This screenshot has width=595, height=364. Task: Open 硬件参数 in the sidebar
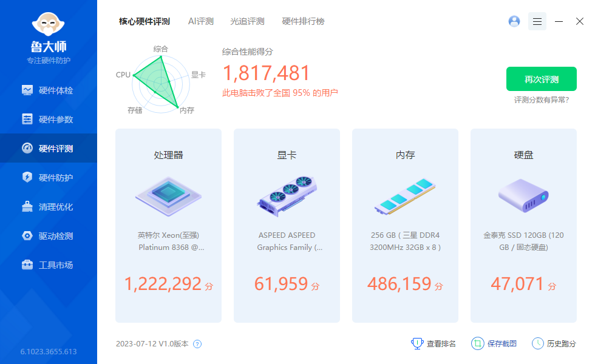pyautogui.click(x=48, y=120)
